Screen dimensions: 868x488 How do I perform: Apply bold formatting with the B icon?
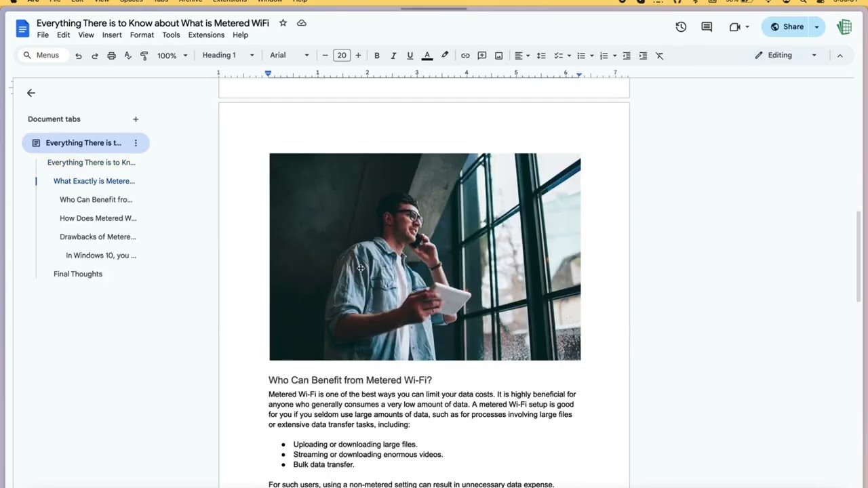click(377, 56)
